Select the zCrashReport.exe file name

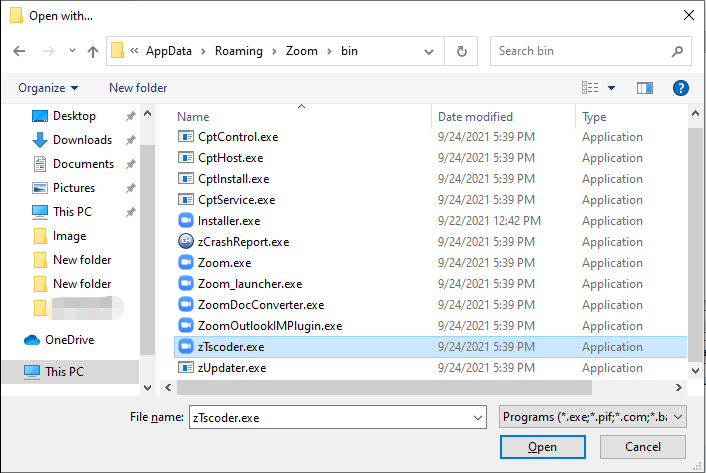pyautogui.click(x=243, y=242)
